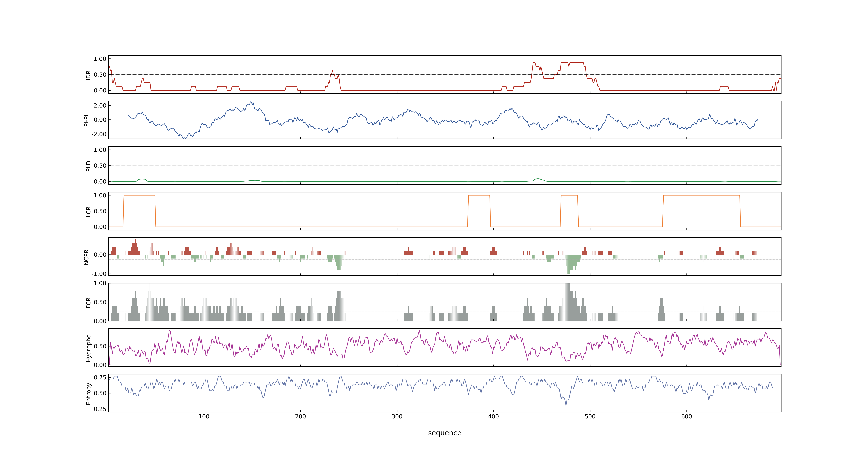Click the 0.75 tick on Entropy panel
The height and width of the screenshot is (463, 868).
point(100,377)
